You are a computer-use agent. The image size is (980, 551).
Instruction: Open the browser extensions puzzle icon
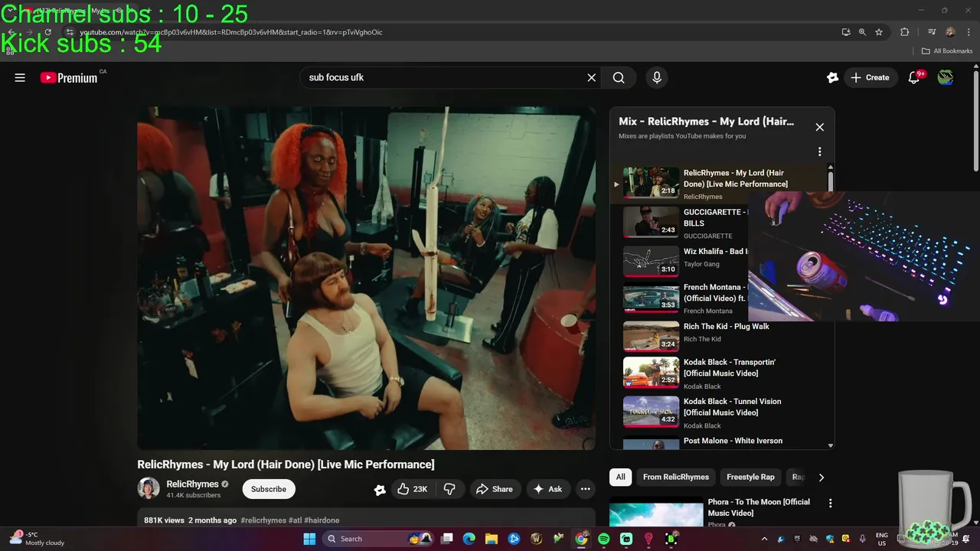(x=904, y=32)
